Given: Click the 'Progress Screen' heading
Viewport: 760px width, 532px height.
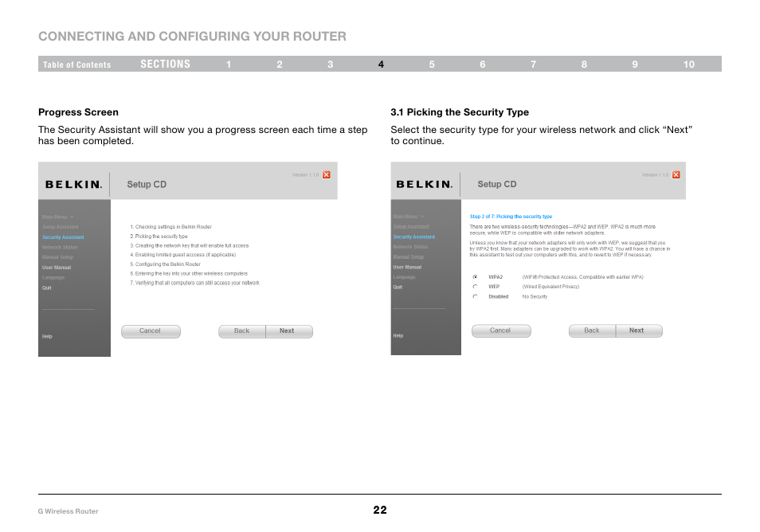Looking at the screenshot, I should coord(79,112).
